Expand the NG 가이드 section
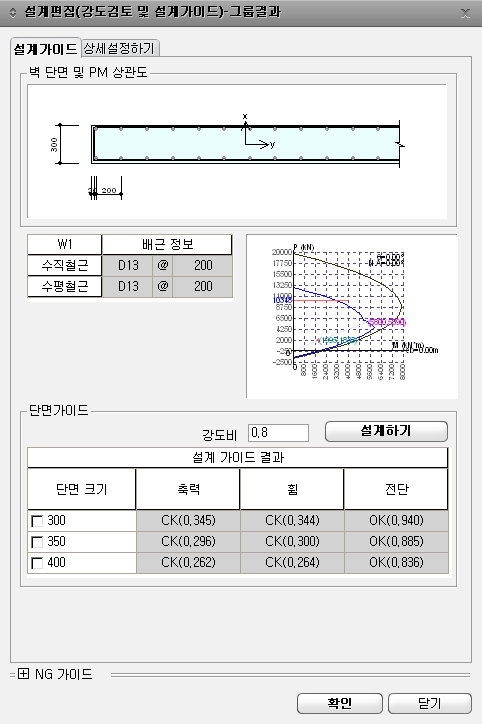The height and width of the screenshot is (724, 482). pyautogui.click(x=23, y=674)
